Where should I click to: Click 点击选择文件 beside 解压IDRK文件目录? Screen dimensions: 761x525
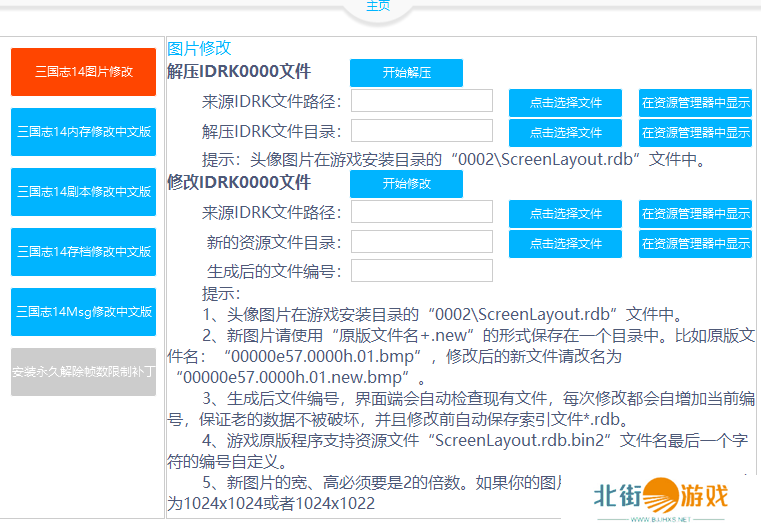(x=566, y=133)
